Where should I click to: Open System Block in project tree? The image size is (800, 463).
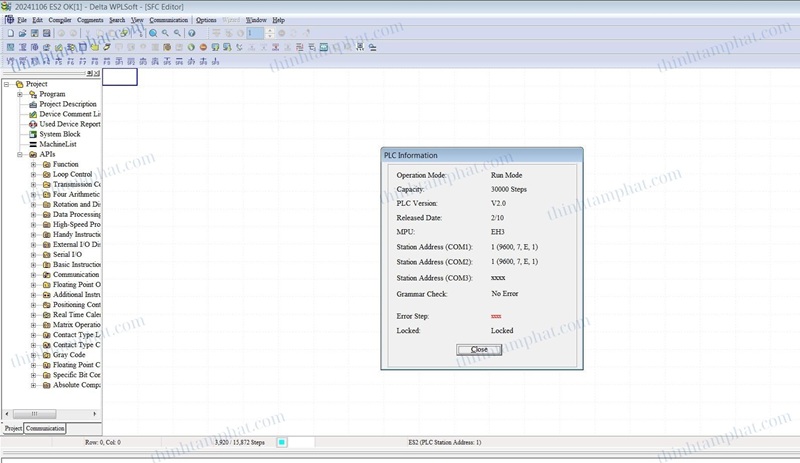coord(59,134)
